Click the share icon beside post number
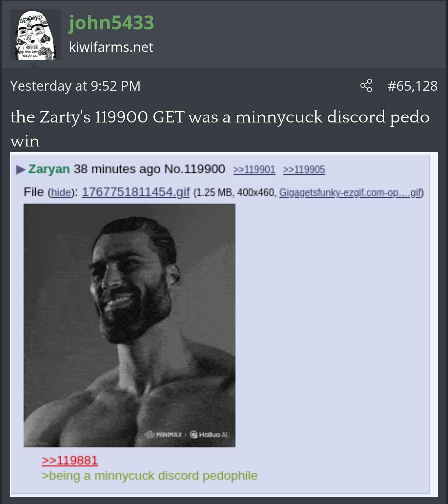The width and height of the screenshot is (448, 504). [366, 86]
